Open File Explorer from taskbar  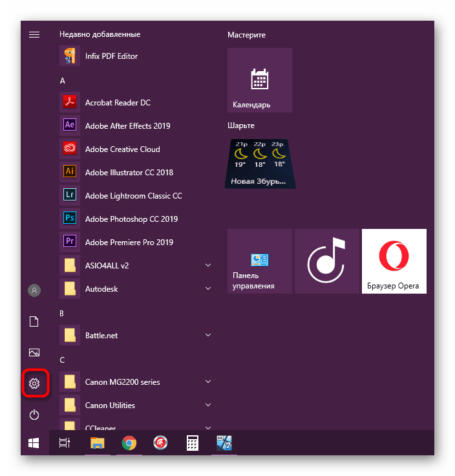tap(98, 443)
